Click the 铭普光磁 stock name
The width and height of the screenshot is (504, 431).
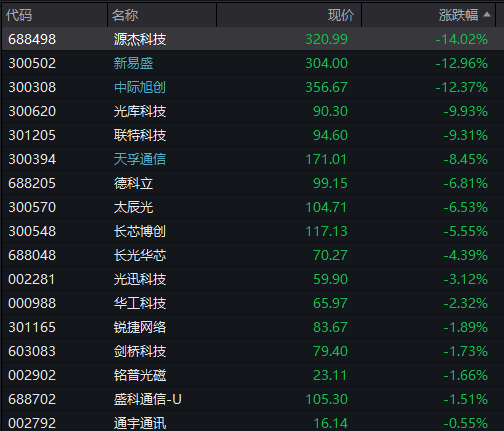pyautogui.click(x=140, y=375)
